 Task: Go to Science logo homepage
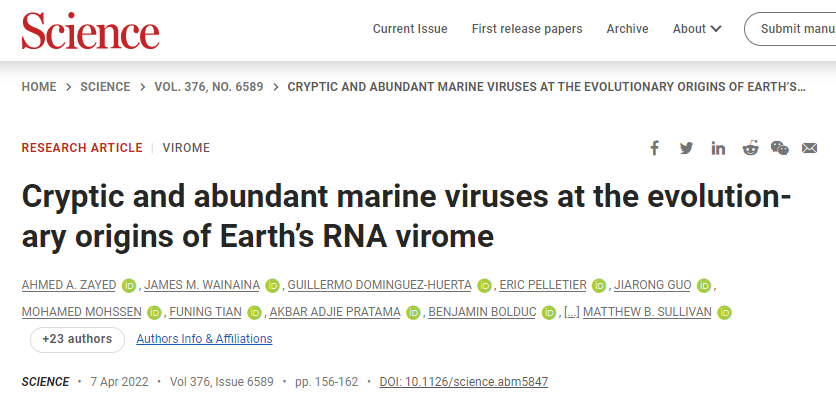pos(91,30)
